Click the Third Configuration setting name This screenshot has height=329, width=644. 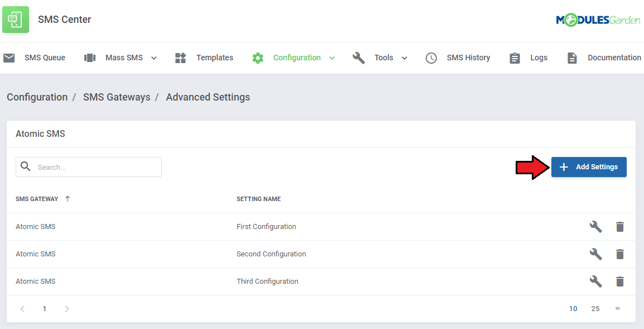pyautogui.click(x=267, y=282)
